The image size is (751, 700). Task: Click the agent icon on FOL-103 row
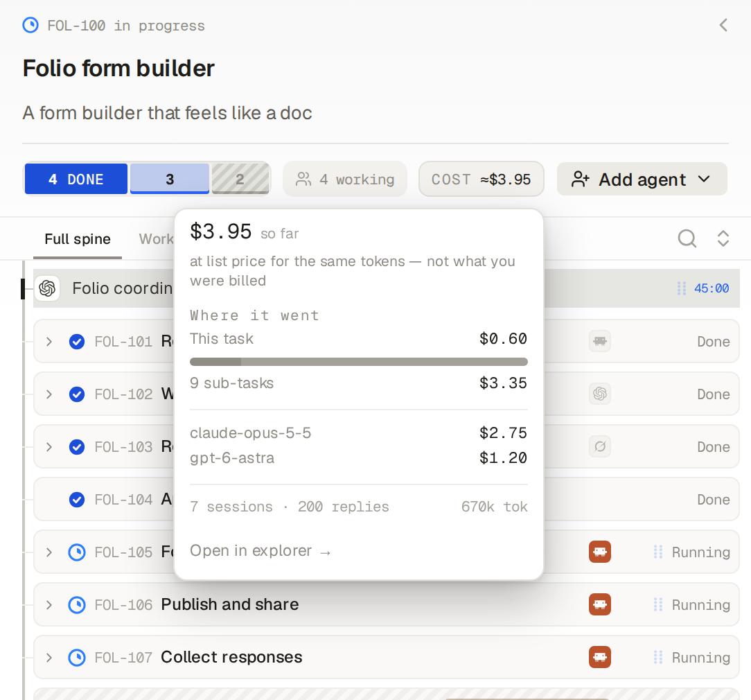click(600, 447)
